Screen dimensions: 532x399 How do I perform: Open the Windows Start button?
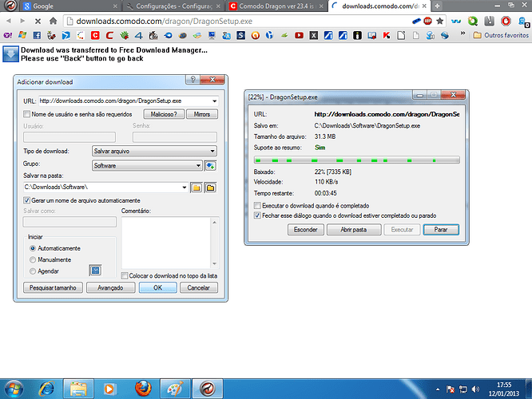[x=14, y=389]
